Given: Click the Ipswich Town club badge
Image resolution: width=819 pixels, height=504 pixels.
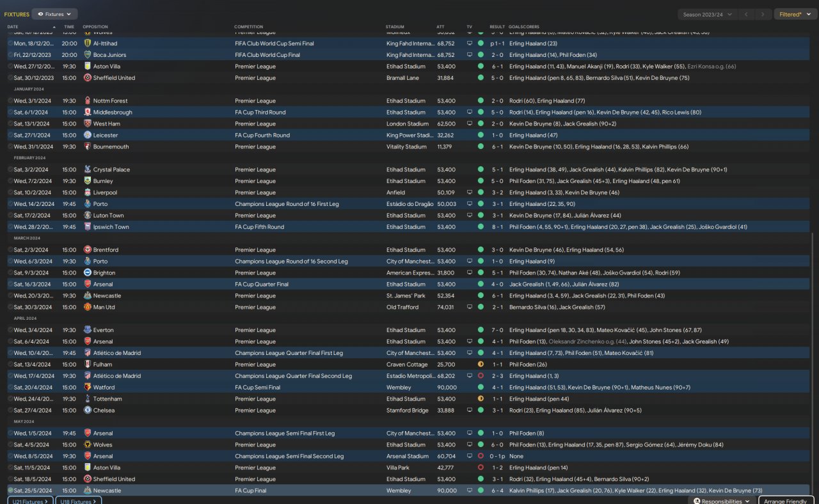Looking at the screenshot, I should [88, 227].
